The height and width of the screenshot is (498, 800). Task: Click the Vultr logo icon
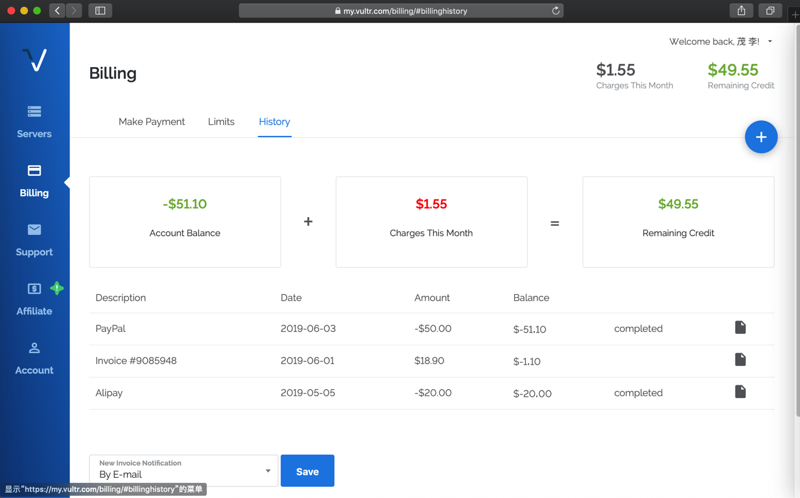[34, 60]
